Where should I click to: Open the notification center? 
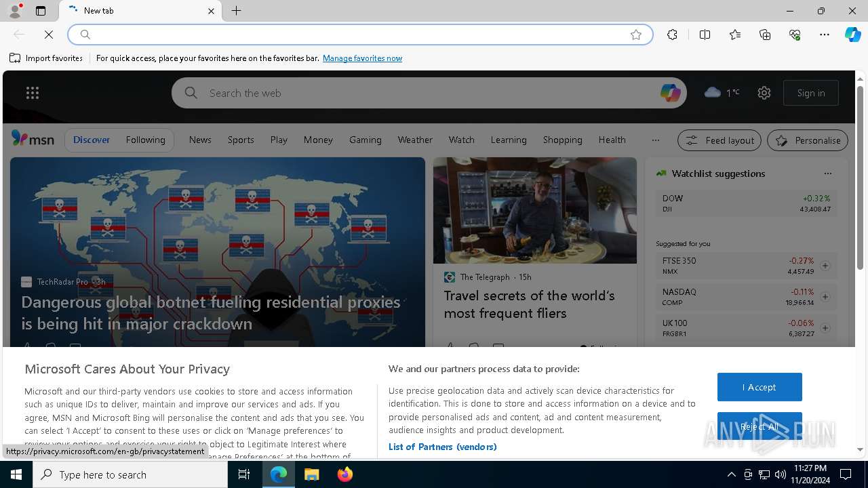coord(846,474)
